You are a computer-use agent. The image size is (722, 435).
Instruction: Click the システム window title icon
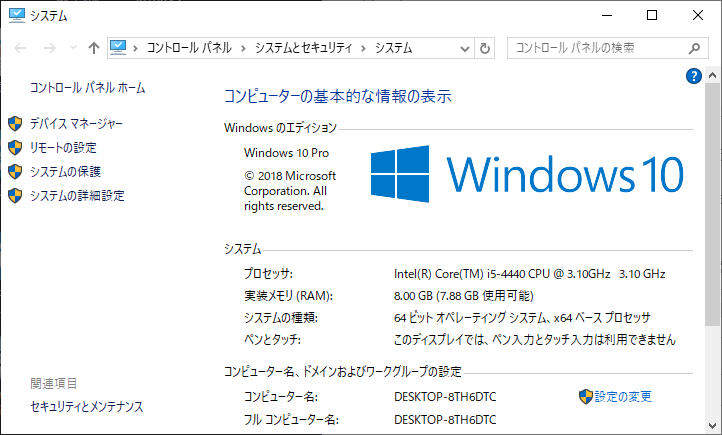(x=17, y=15)
